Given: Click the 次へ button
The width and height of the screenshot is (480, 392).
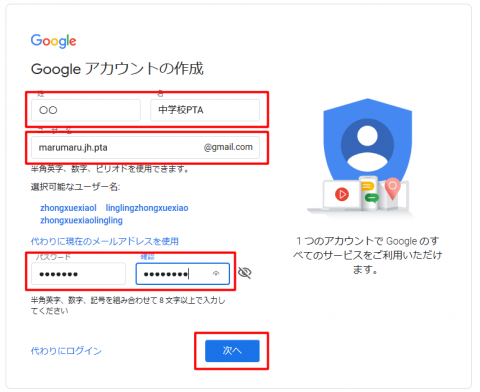Looking at the screenshot, I should [232, 351].
